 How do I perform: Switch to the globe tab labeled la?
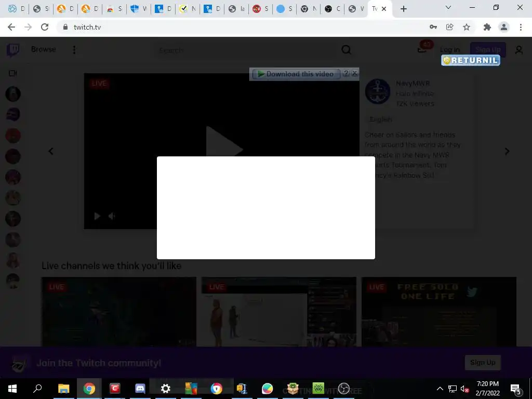tap(236, 9)
